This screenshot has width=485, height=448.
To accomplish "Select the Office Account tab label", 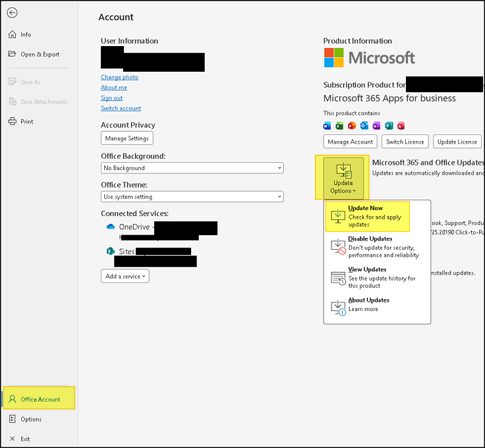I will (40, 399).
